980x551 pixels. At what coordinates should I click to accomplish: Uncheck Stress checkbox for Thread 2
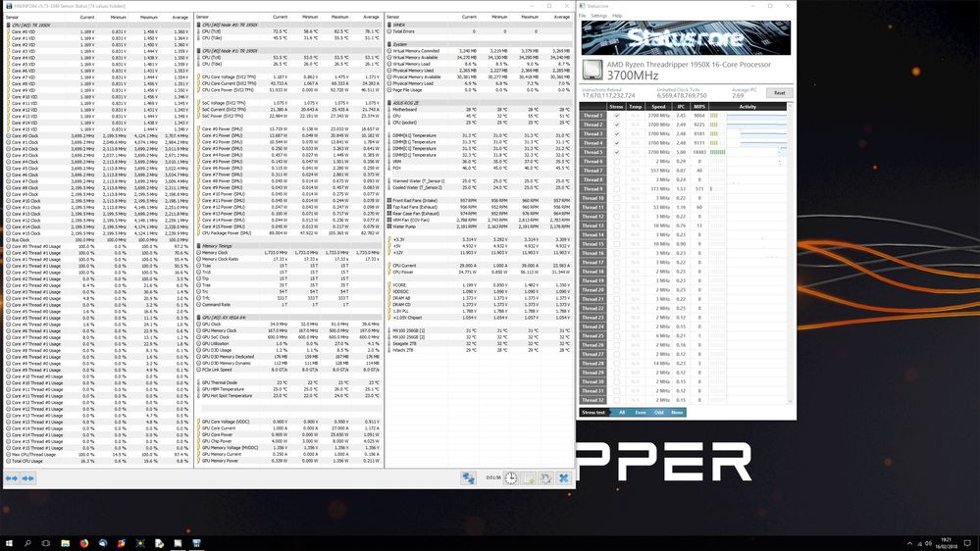point(616,125)
